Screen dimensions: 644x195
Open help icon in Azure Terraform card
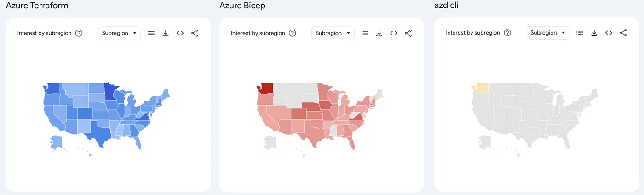click(x=79, y=33)
